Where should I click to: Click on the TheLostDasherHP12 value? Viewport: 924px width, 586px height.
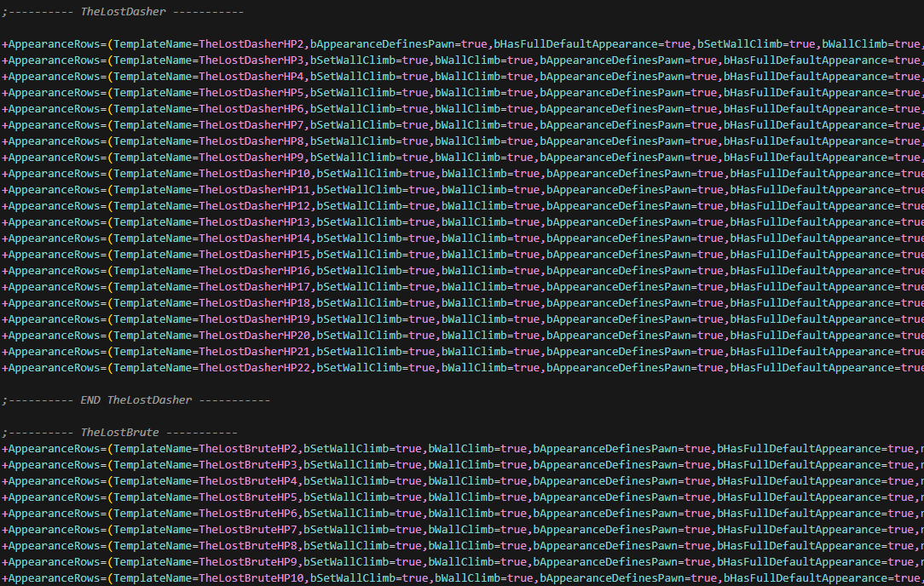click(255, 206)
